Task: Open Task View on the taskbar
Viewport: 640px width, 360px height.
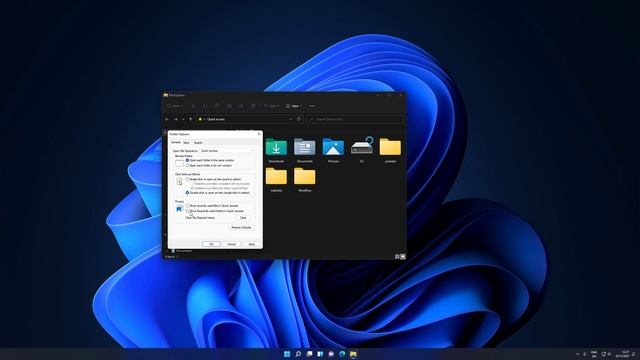Action: click(309, 354)
